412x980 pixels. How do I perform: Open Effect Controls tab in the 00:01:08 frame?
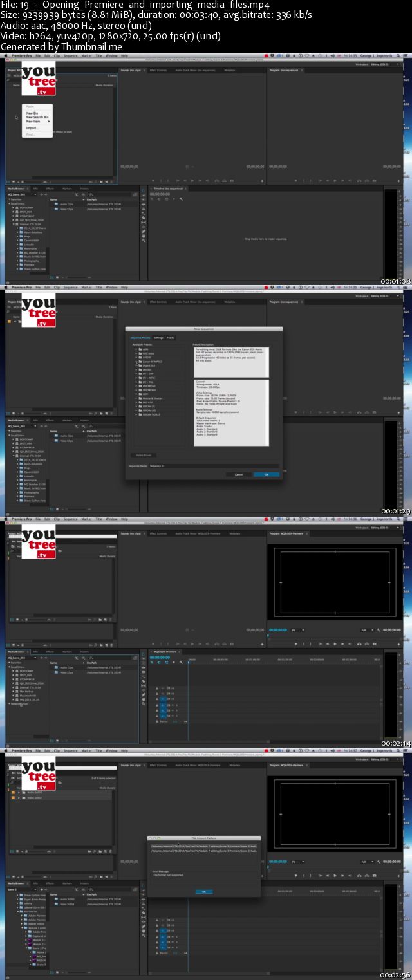tap(158, 71)
